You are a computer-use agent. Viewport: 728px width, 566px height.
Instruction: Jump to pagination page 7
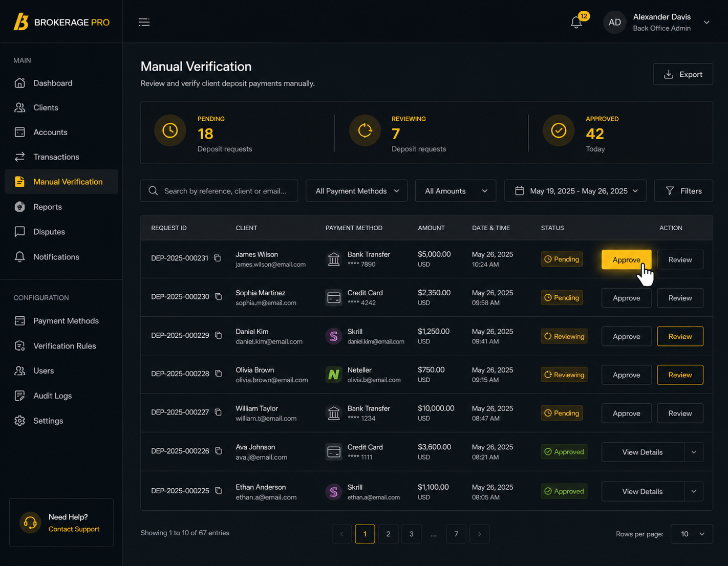coord(456,534)
